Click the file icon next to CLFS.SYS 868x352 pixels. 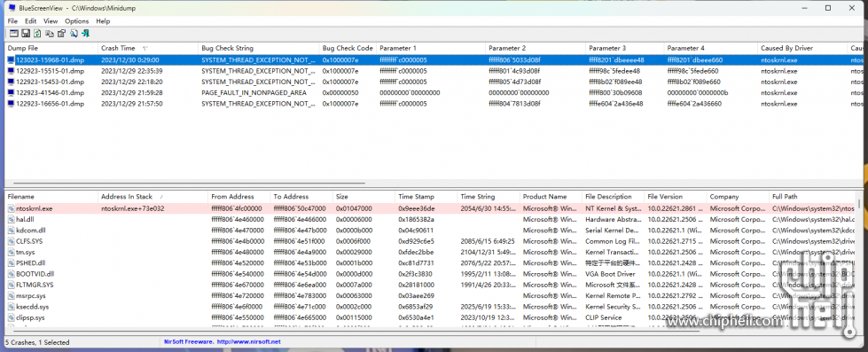11,241
